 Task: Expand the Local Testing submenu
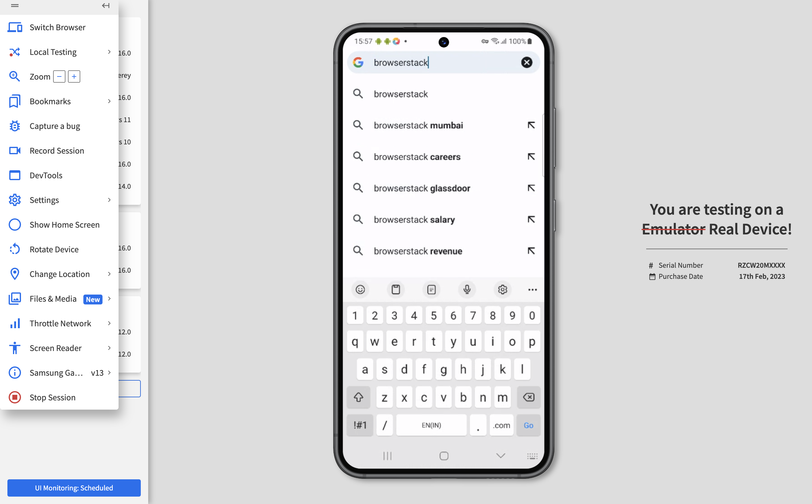point(109,52)
